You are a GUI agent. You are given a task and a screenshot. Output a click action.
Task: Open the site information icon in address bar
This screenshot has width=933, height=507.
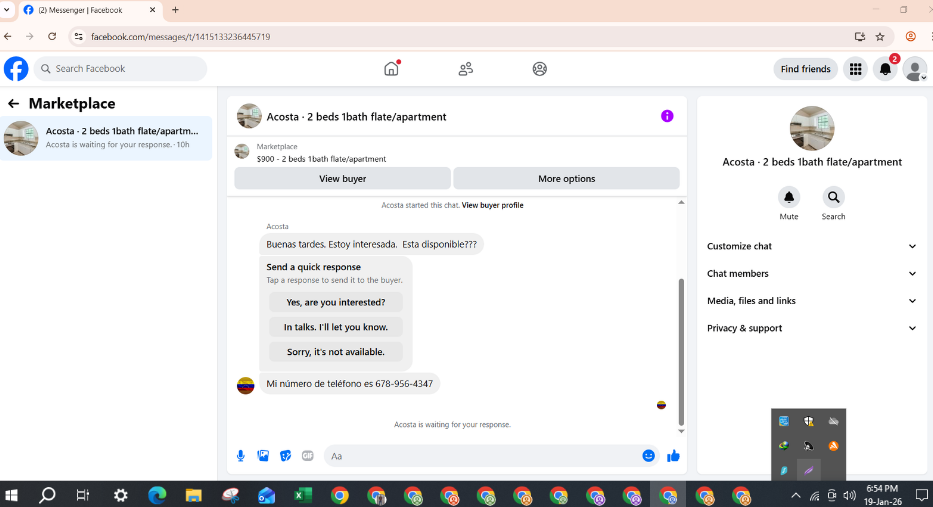click(x=79, y=37)
